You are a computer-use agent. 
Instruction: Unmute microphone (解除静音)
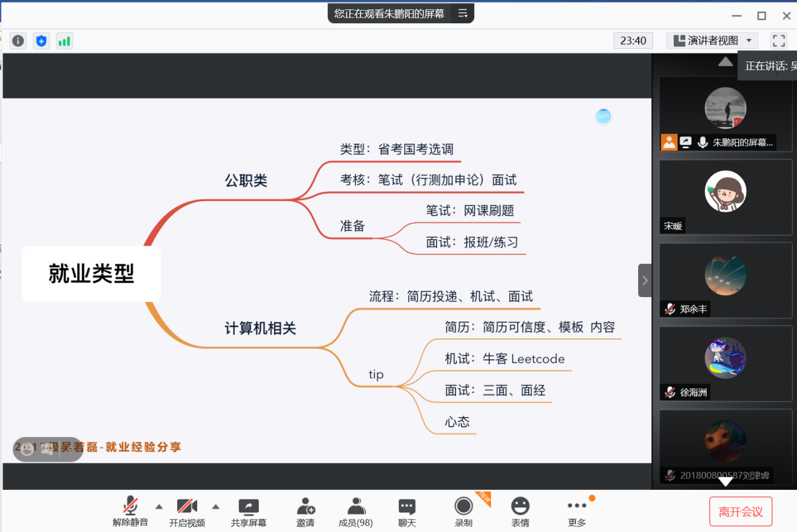click(131, 511)
